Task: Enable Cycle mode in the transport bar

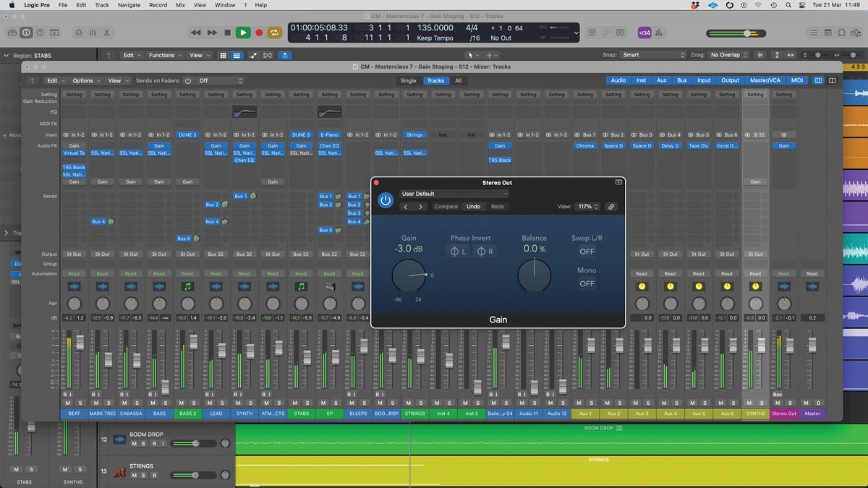Action: 274,33
